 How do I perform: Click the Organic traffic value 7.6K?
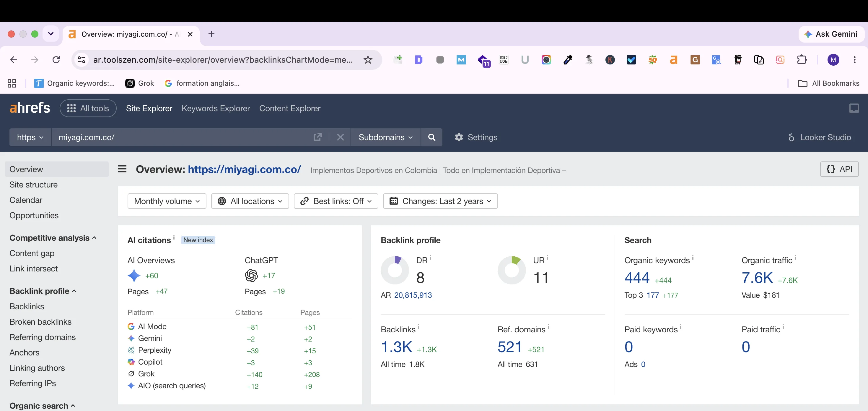757,278
